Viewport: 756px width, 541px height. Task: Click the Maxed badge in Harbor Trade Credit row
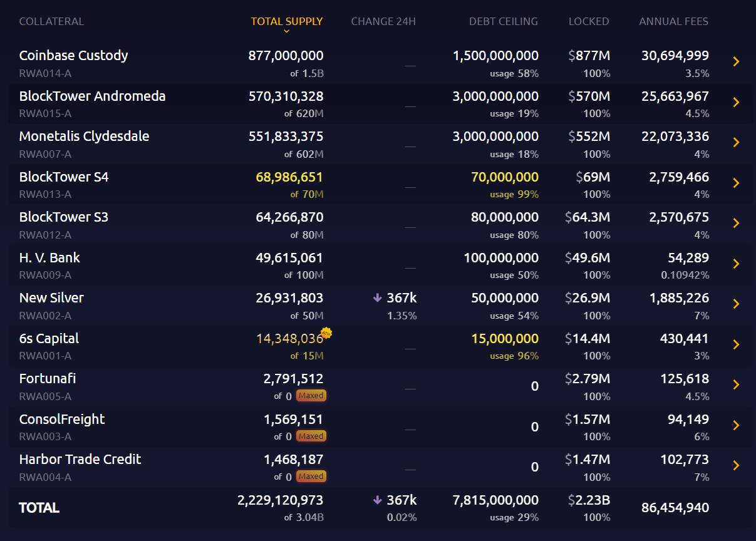pyautogui.click(x=311, y=477)
